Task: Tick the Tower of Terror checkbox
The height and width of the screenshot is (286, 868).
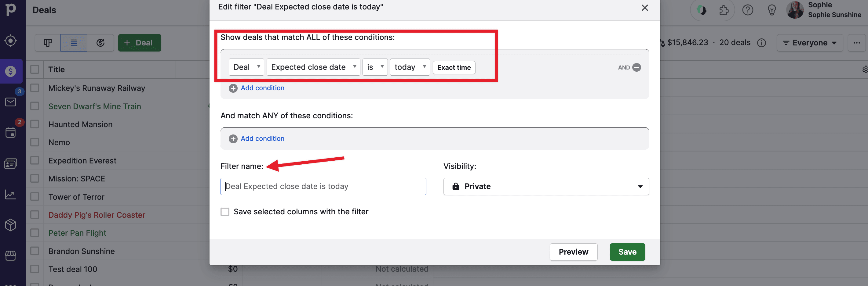Action: point(35,197)
